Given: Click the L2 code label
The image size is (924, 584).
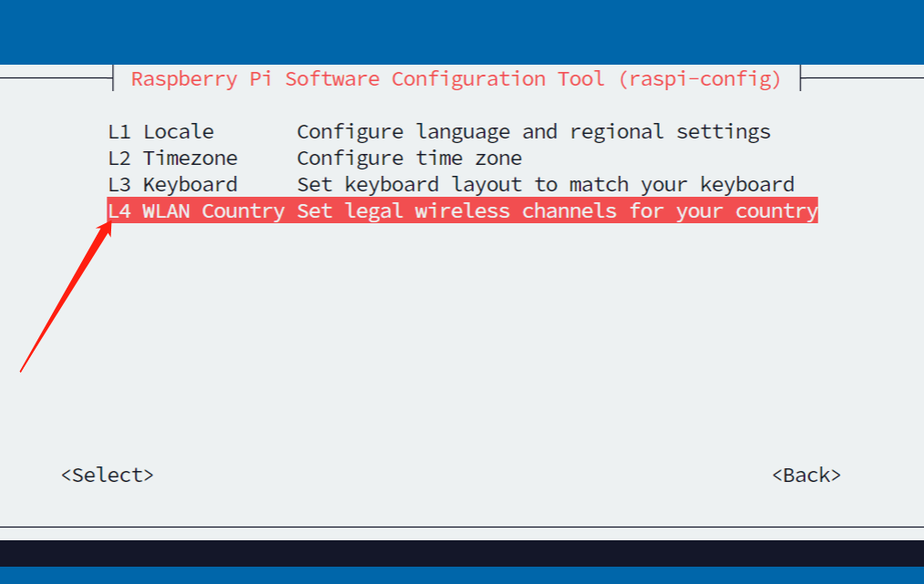Looking at the screenshot, I should (x=119, y=158).
